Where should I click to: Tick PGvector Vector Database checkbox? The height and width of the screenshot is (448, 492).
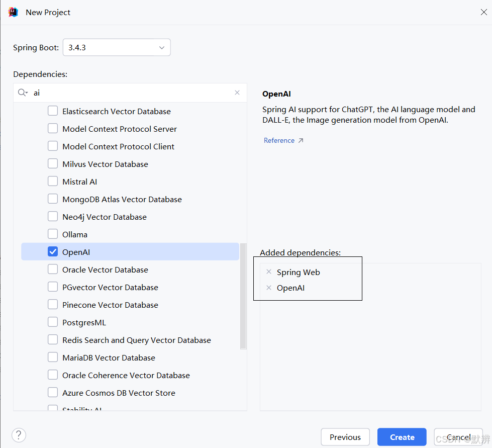(53, 287)
